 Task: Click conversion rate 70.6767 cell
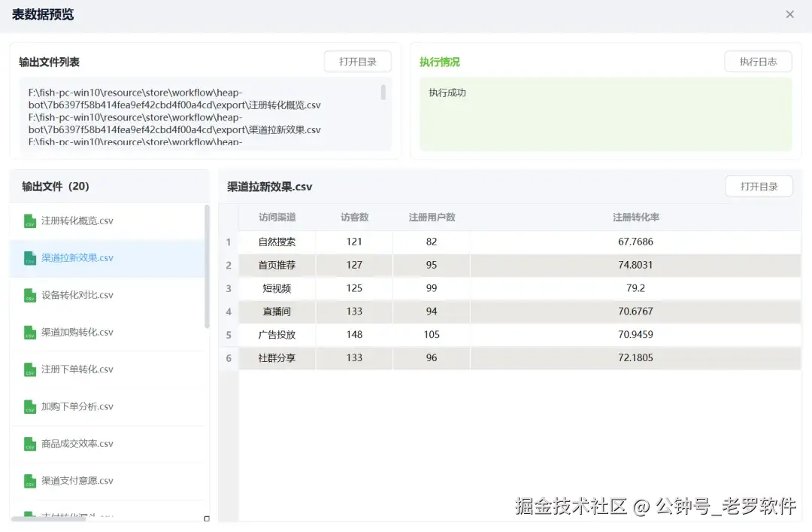coord(635,312)
